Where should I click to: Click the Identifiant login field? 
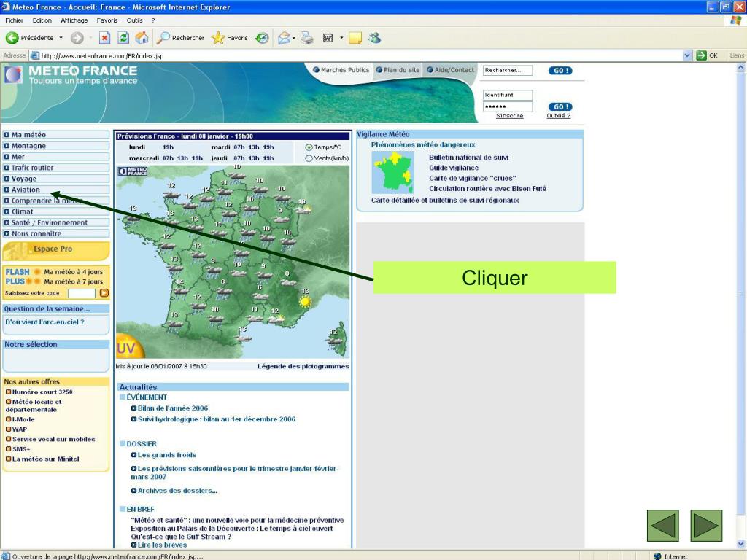point(508,95)
